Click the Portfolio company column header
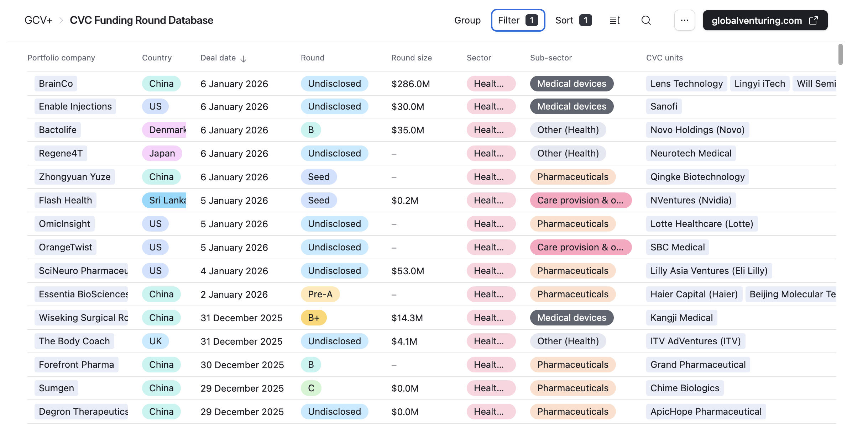This screenshot has height=424, width=868. (x=61, y=58)
